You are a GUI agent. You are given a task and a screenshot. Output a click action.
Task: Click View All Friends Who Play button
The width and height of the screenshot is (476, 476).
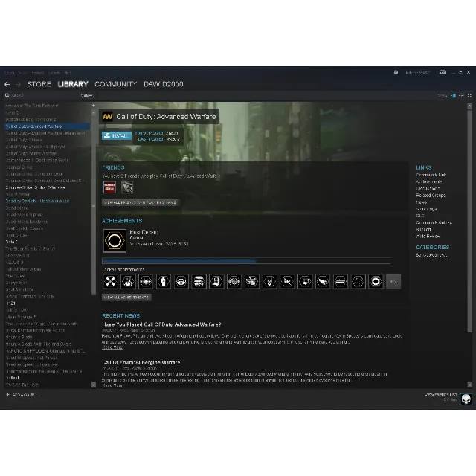(x=141, y=202)
